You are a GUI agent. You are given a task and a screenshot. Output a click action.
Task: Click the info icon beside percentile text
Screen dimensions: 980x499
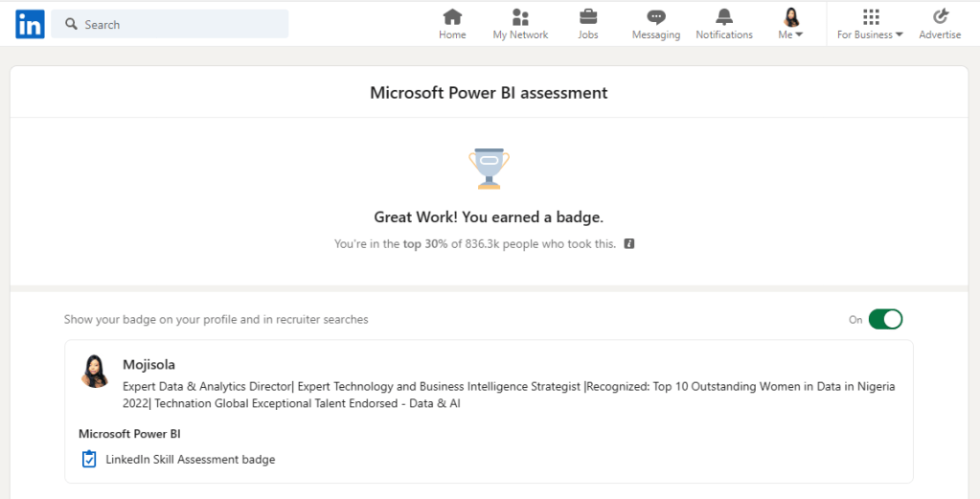pyautogui.click(x=629, y=244)
